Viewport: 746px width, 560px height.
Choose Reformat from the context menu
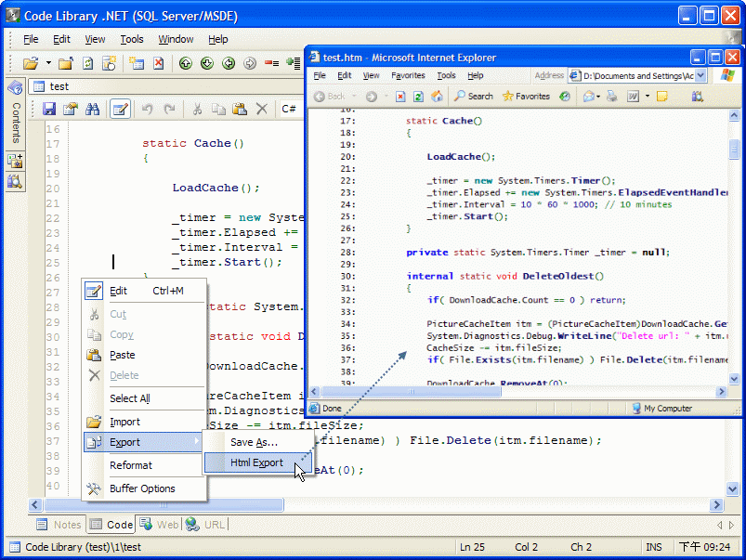coord(145,465)
